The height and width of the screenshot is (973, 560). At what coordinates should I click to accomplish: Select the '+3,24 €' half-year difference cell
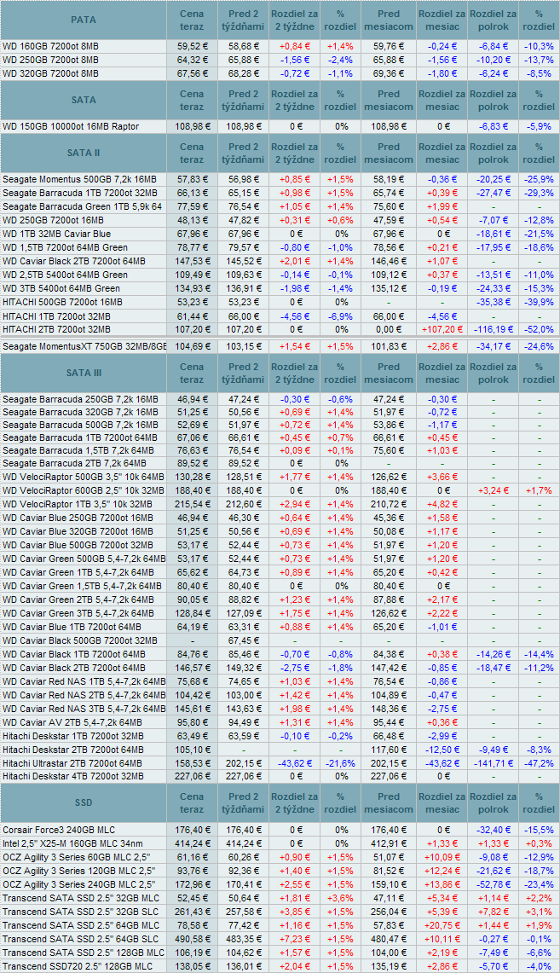click(x=493, y=490)
